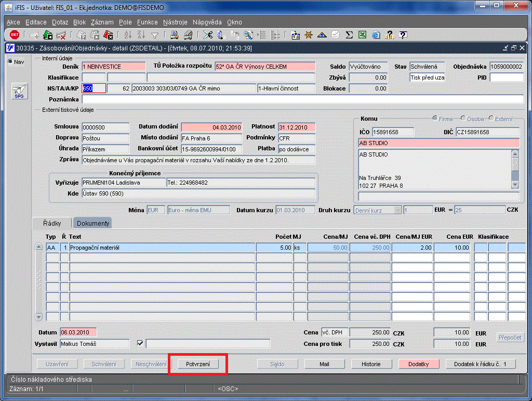532x401 pixels.
Task: Click the help question mark icon
Action: point(402,35)
